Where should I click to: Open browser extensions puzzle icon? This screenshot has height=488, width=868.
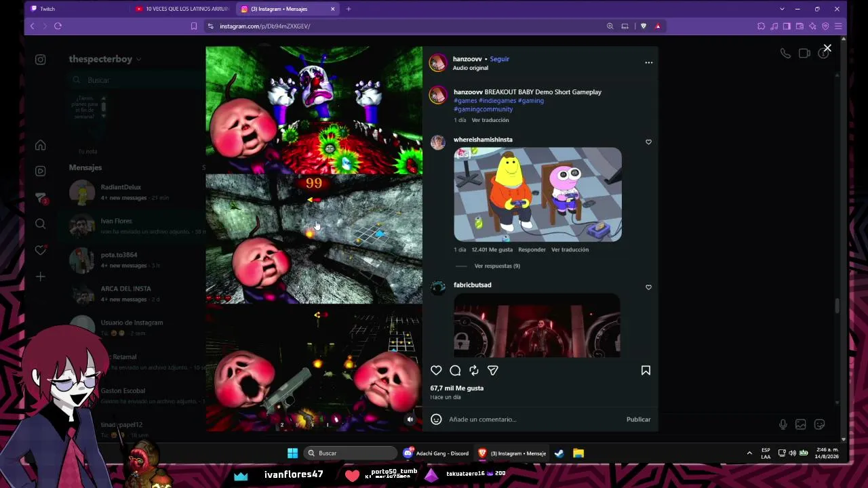pos(761,26)
